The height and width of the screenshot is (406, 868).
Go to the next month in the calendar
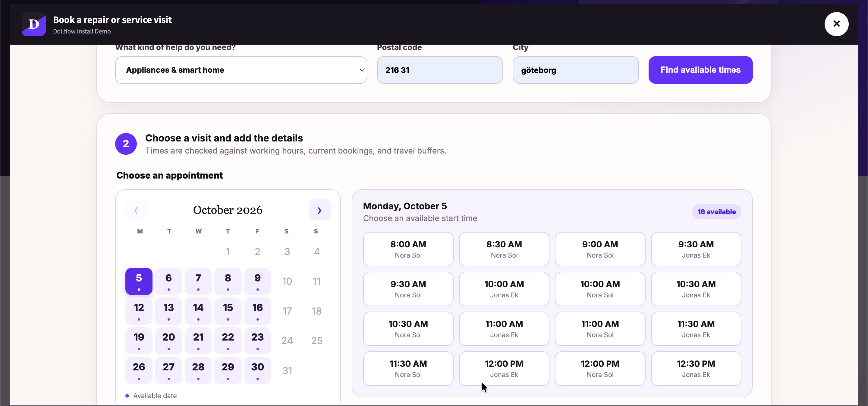(x=319, y=210)
